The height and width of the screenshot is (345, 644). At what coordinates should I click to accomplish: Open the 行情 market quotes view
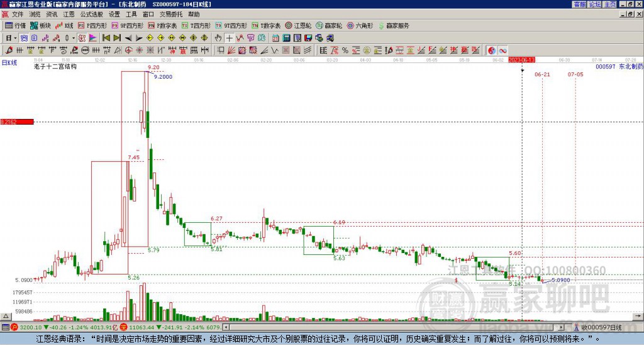tap(15, 26)
